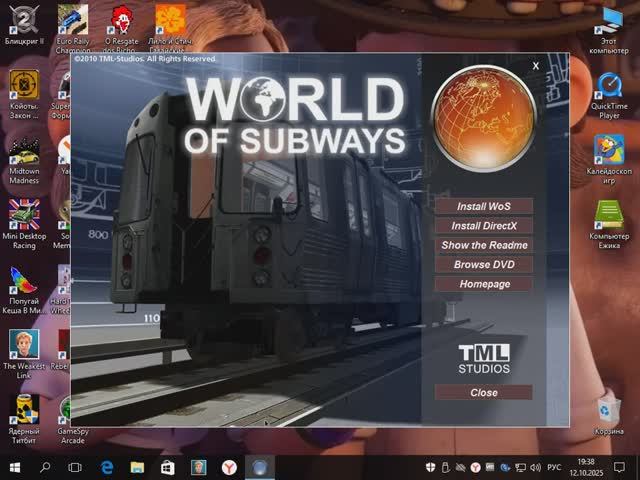Launch QuickTime Player shortcut
Viewport: 640px width, 480px height.
[609, 96]
